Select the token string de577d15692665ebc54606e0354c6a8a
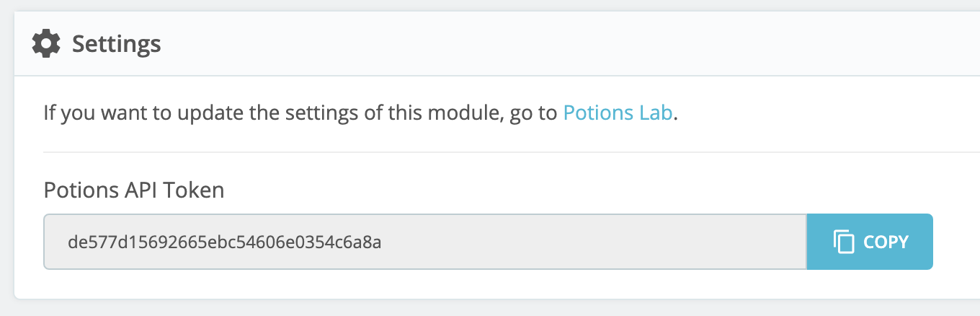Viewport: 980px width, 316px height. 225,242
